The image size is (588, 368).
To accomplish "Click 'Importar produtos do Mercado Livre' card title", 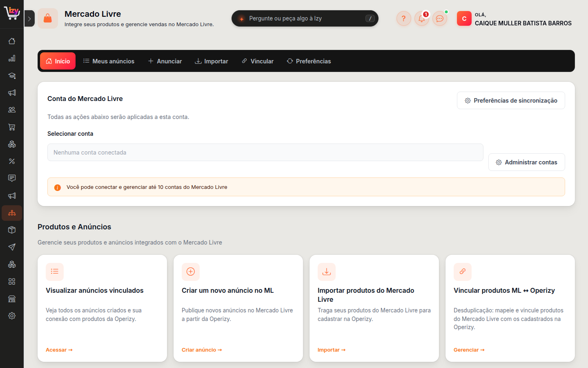I will [x=366, y=295].
